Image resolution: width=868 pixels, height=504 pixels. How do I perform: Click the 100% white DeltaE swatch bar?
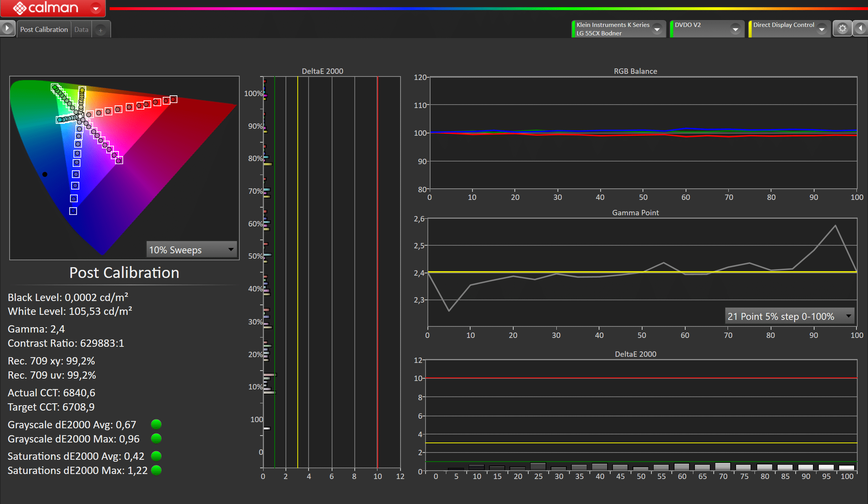point(846,467)
